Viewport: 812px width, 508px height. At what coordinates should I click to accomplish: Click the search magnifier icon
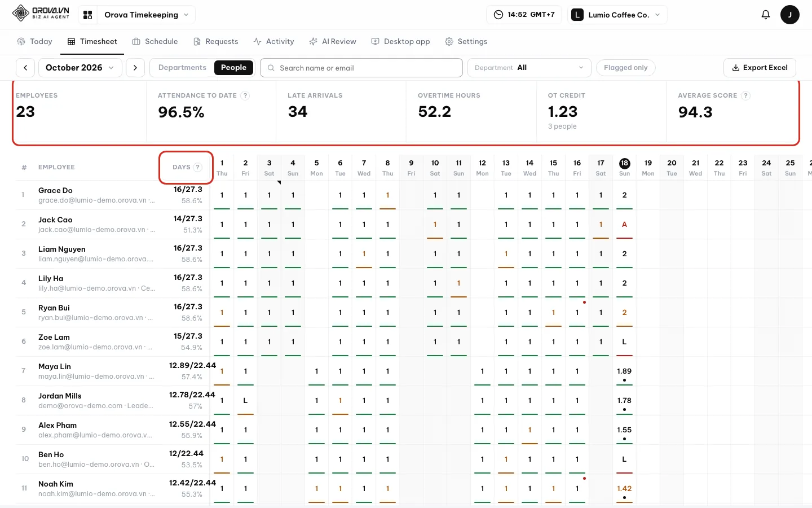click(271, 68)
